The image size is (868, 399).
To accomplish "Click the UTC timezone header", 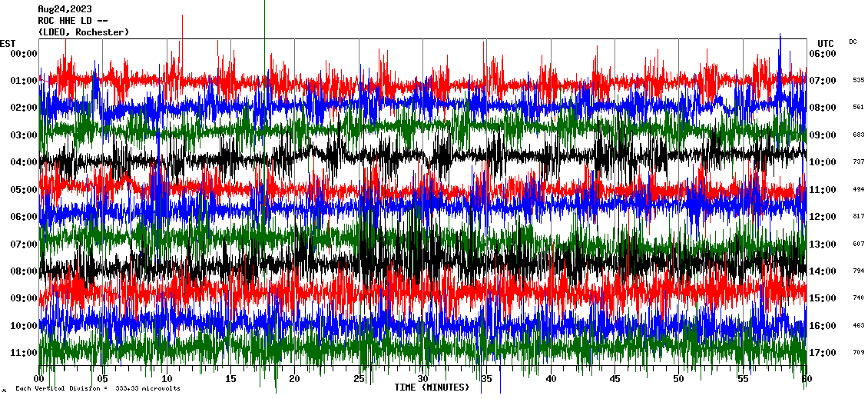I will (825, 43).
